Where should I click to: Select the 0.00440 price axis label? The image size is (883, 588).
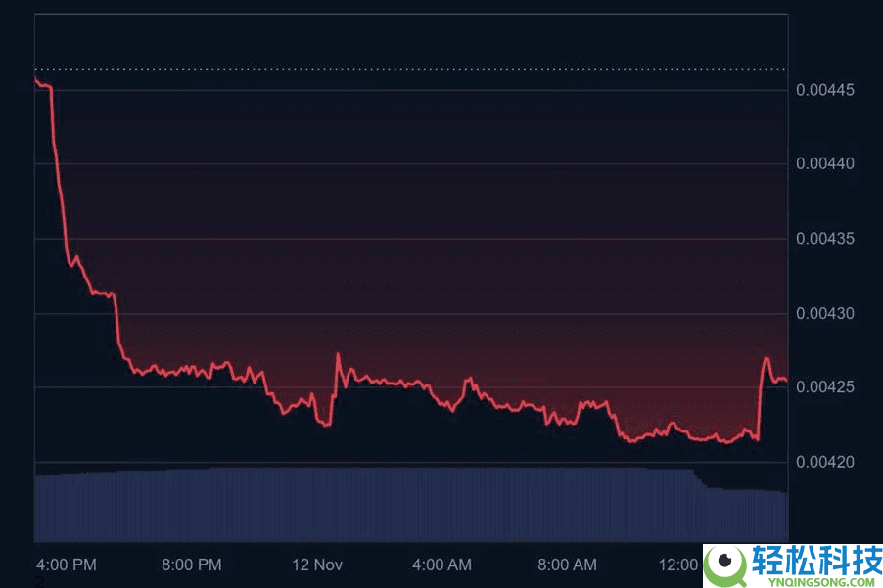tap(825, 163)
